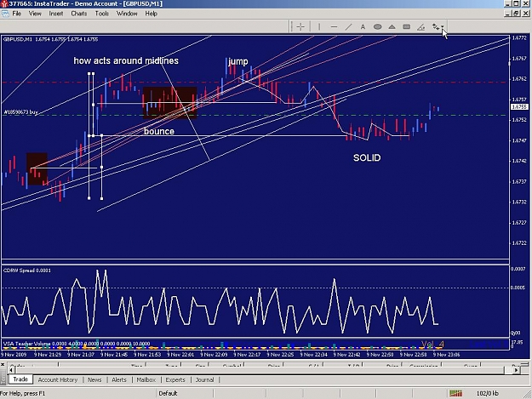Open the View menu
The image size is (532, 399).
pos(35,14)
